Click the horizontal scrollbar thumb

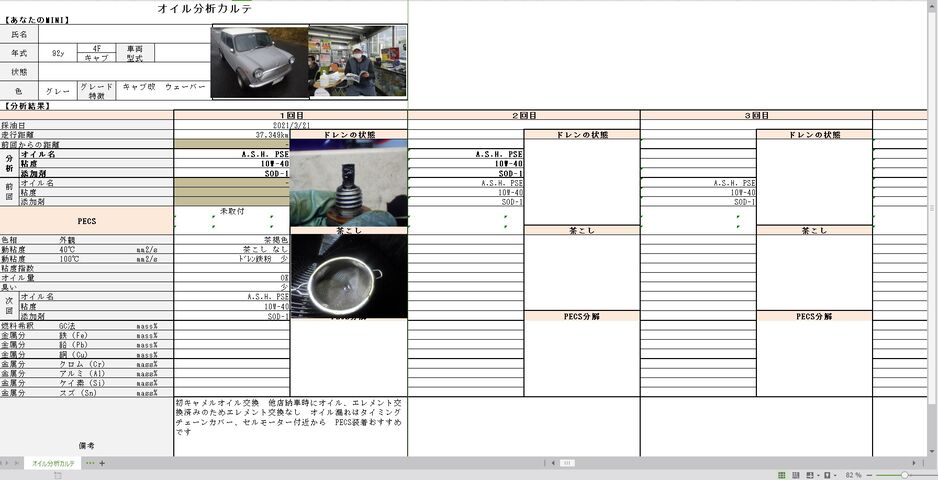568,463
